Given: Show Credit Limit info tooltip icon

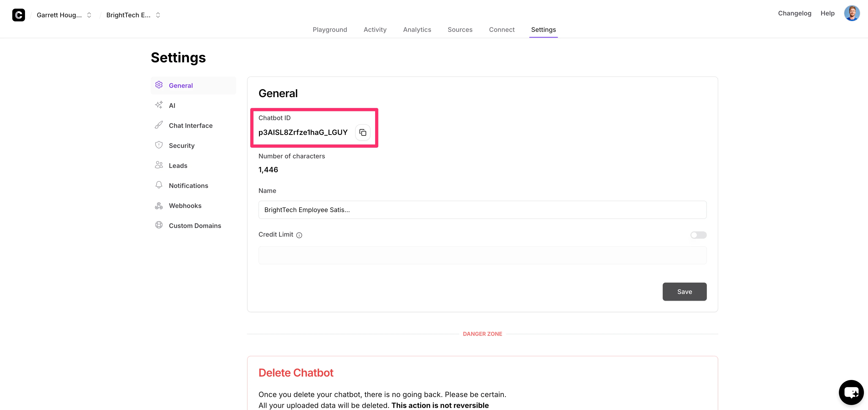Looking at the screenshot, I should [x=299, y=235].
